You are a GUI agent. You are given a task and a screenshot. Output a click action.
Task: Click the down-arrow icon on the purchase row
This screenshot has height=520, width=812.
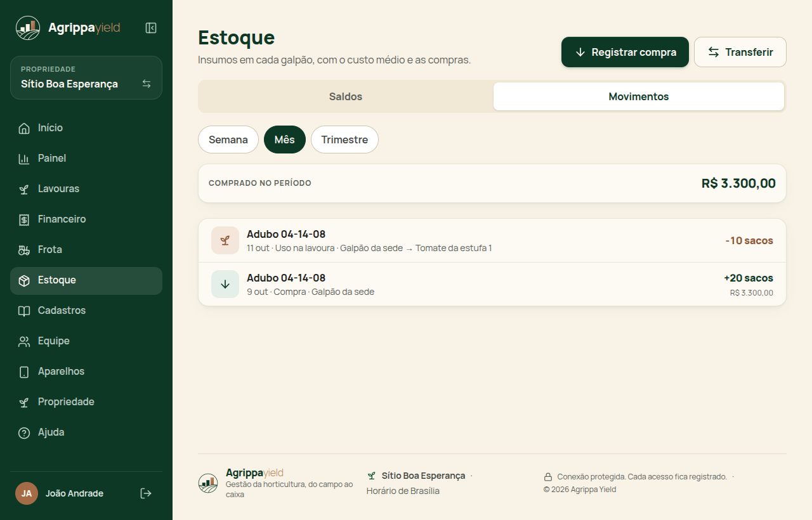[225, 284]
